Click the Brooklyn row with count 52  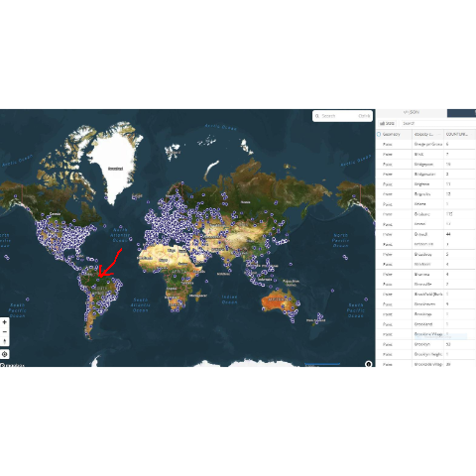(425, 344)
